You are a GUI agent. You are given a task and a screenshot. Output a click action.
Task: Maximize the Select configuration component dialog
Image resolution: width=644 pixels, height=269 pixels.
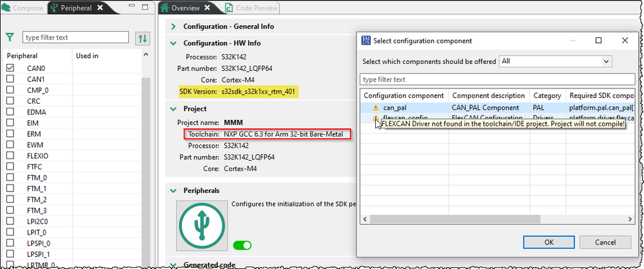(598, 40)
